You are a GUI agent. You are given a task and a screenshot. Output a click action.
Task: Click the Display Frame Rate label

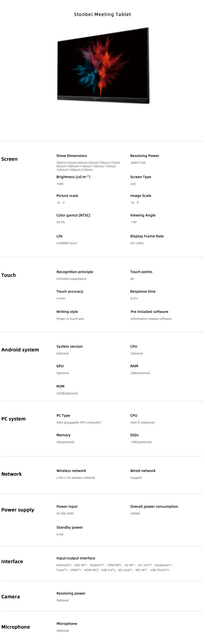click(147, 236)
